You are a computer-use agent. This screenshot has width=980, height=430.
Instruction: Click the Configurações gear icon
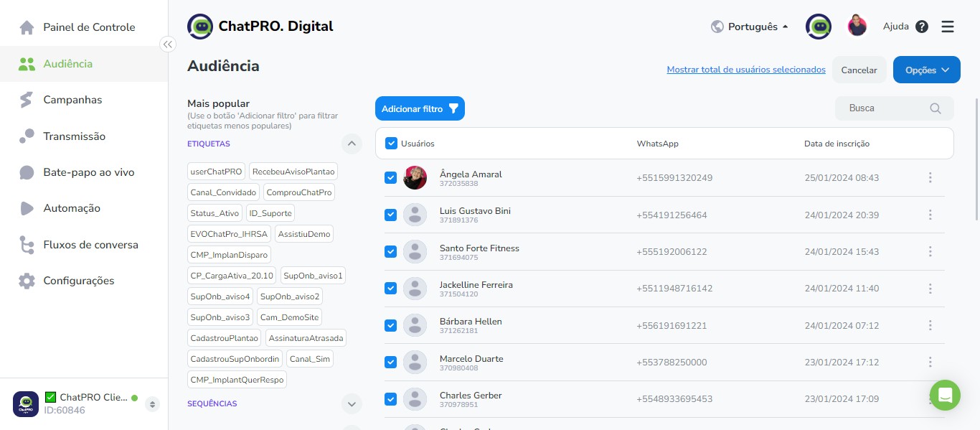27,281
